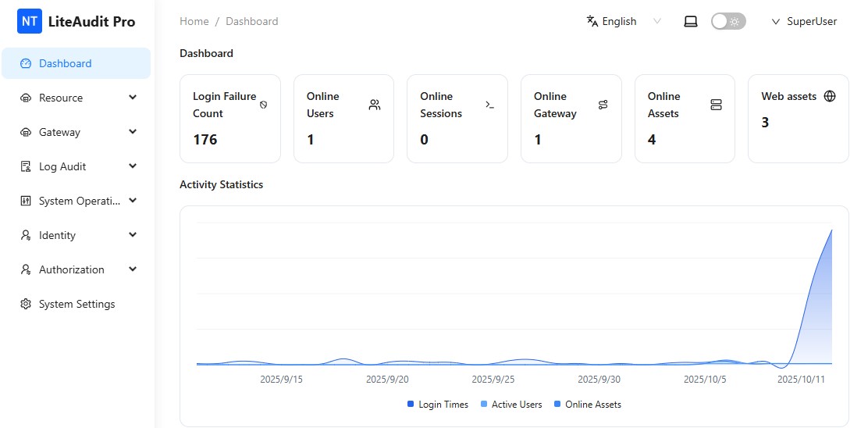
Task: Click the Login Failure Count icon
Action: (263, 105)
